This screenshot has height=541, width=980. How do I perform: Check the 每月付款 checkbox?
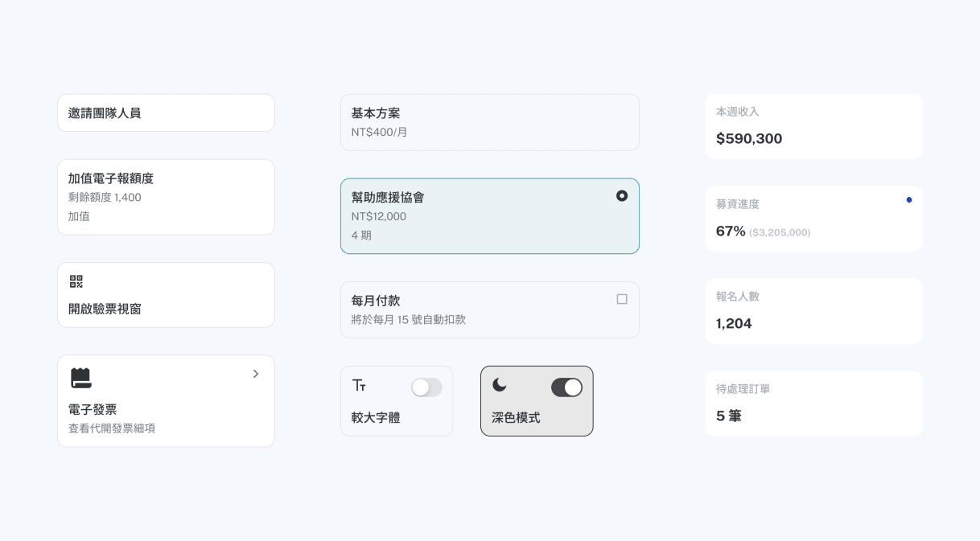point(622,299)
